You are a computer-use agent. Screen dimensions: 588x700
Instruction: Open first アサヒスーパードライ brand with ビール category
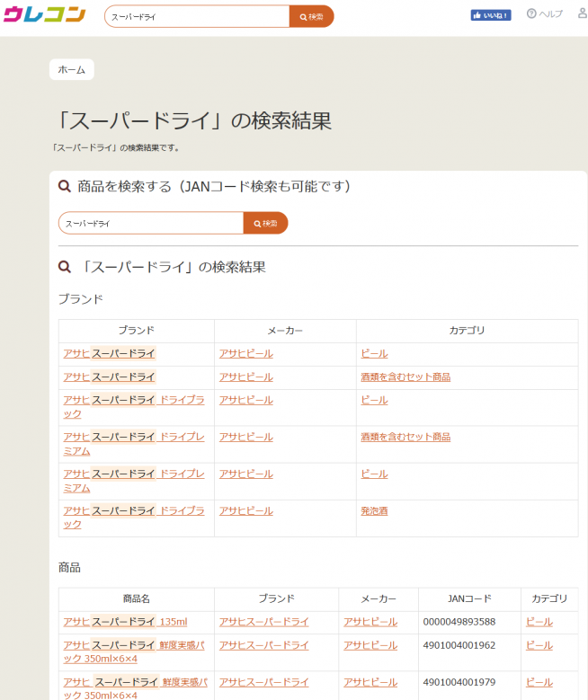[x=110, y=353]
